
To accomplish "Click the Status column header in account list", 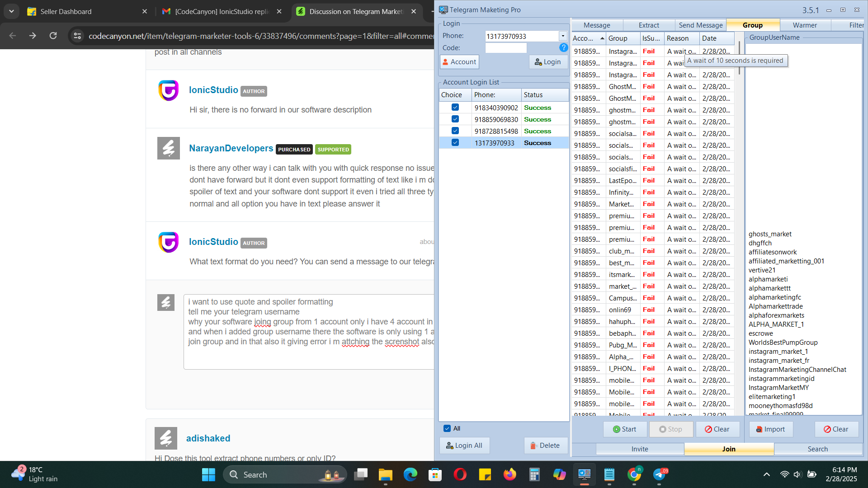I will pos(545,95).
